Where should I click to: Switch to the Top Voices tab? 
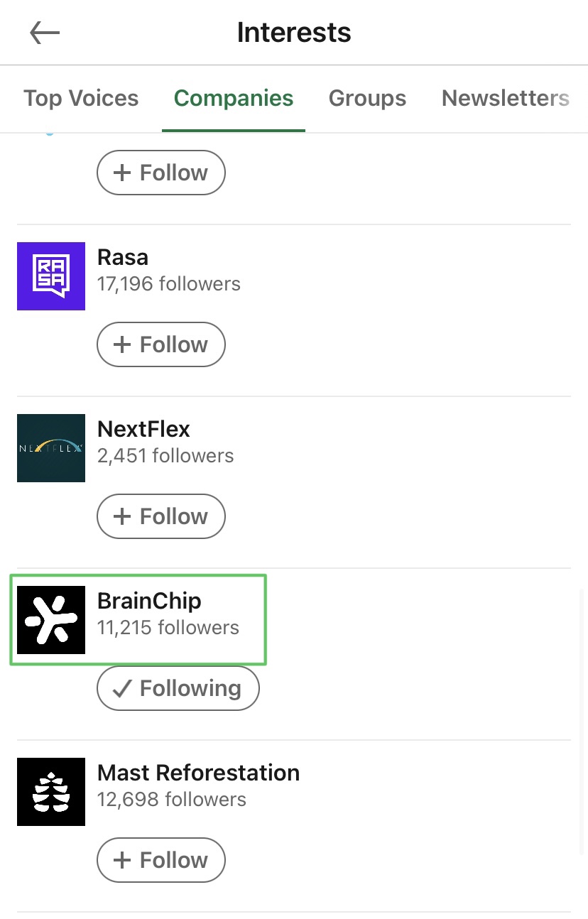click(x=81, y=98)
